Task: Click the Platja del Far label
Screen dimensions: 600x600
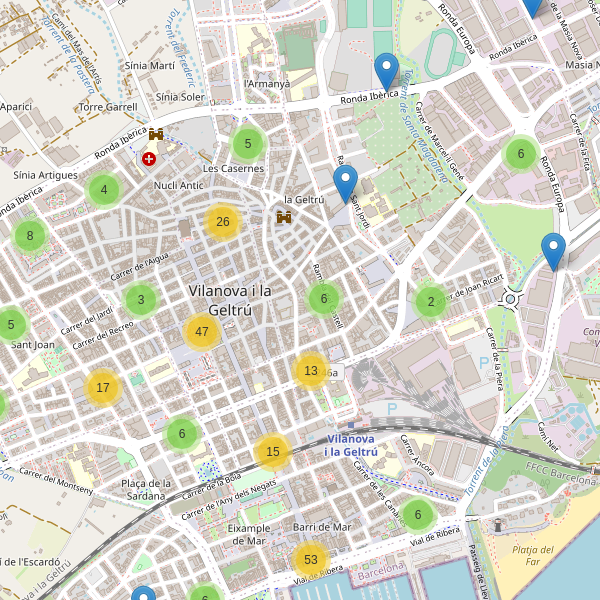Action: (x=533, y=556)
